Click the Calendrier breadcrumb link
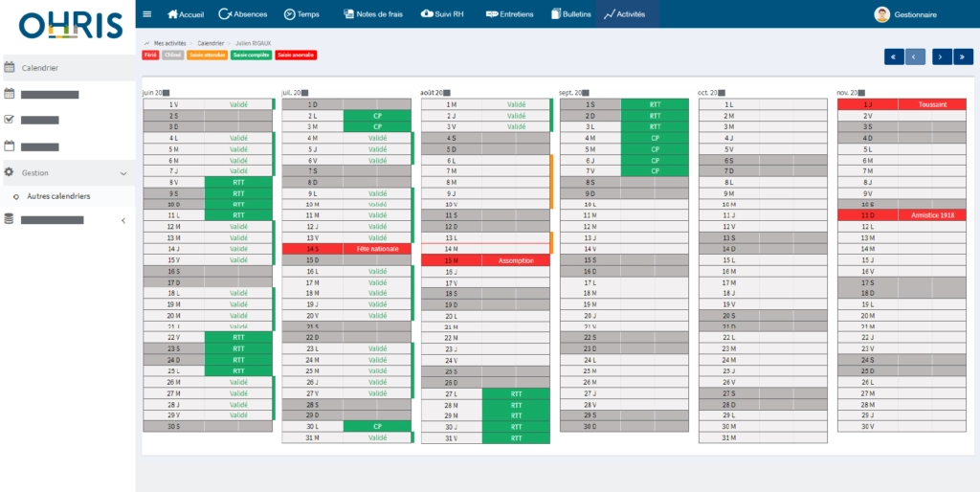Image resolution: width=980 pixels, height=492 pixels. 210,43
